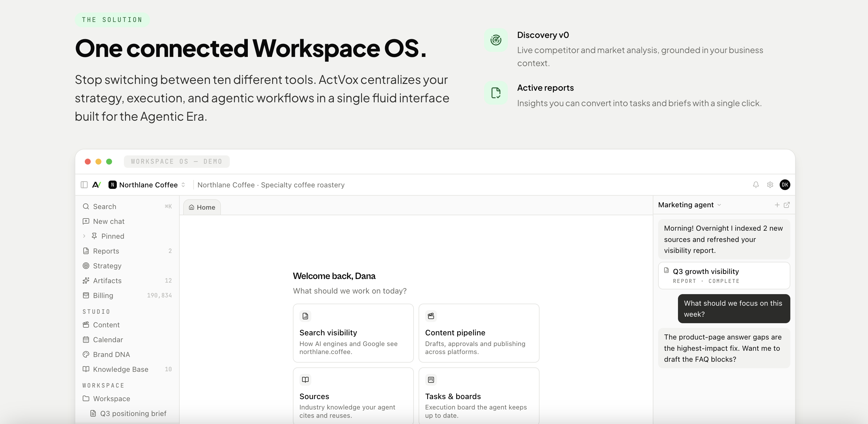868x424 pixels.
Task: Click the Workspace folder icon
Action: [x=86, y=399]
